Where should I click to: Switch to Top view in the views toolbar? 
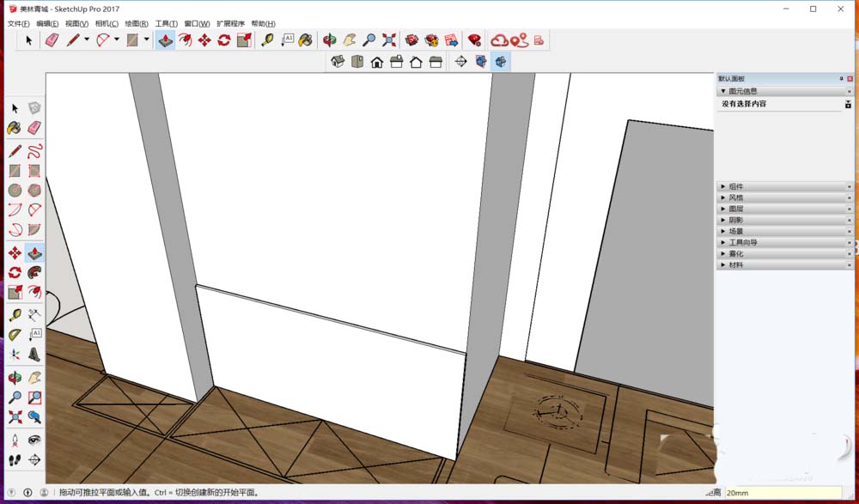click(x=357, y=60)
